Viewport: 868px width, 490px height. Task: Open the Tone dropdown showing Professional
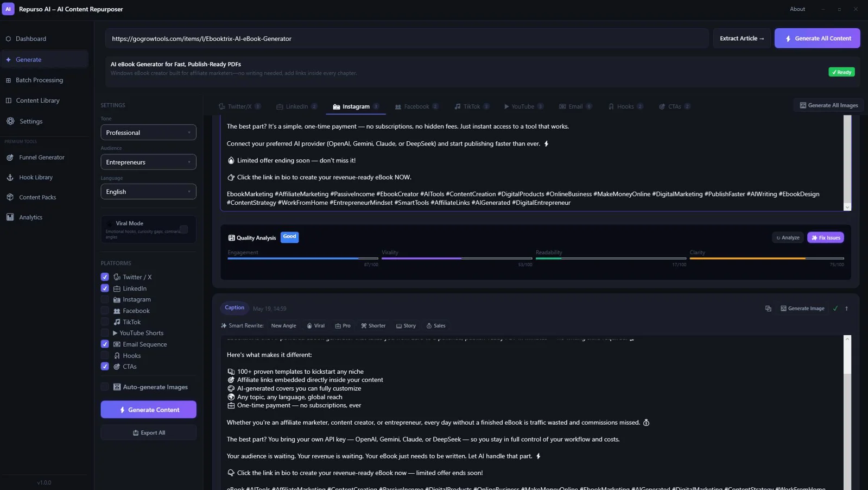coord(148,133)
